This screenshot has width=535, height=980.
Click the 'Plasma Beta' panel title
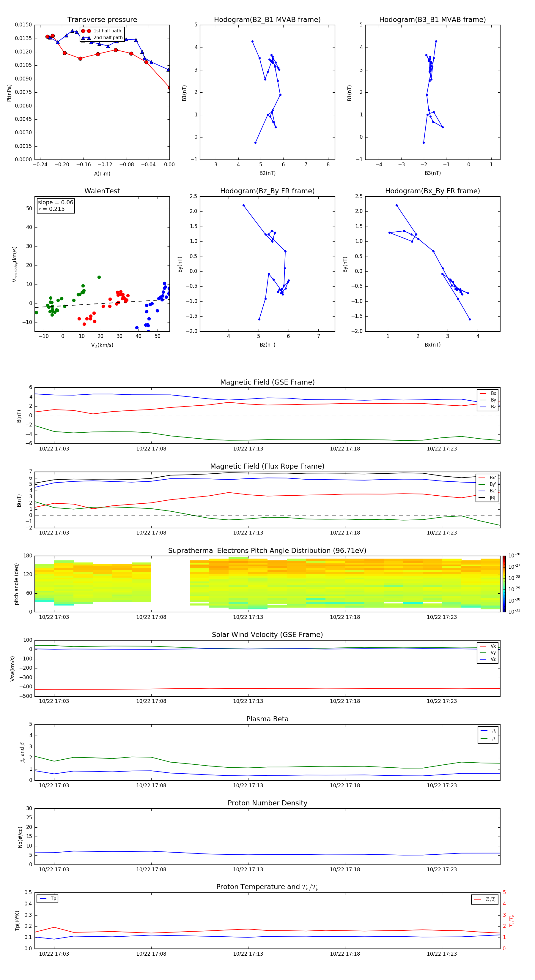tap(267, 719)
